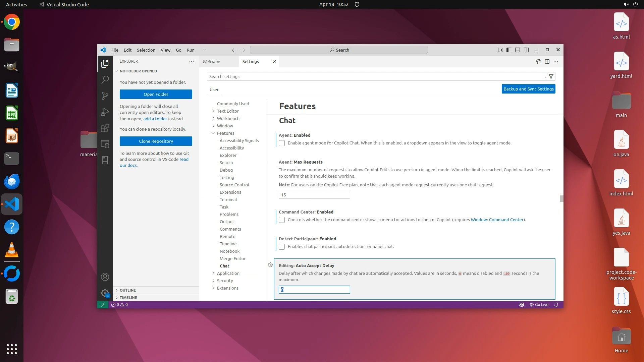This screenshot has height=362, width=644.
Task: Open the Extensions view in the activity bar
Action: tap(105, 128)
